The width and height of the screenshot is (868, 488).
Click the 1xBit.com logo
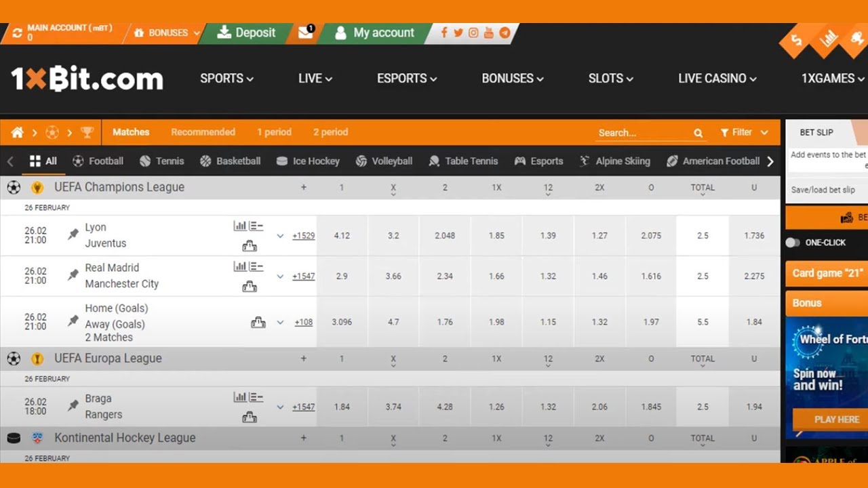[87, 79]
